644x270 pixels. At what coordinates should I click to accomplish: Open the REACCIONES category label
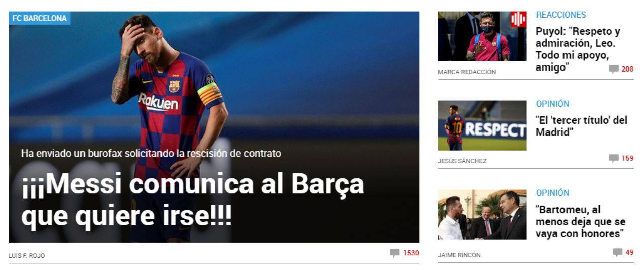click(561, 15)
